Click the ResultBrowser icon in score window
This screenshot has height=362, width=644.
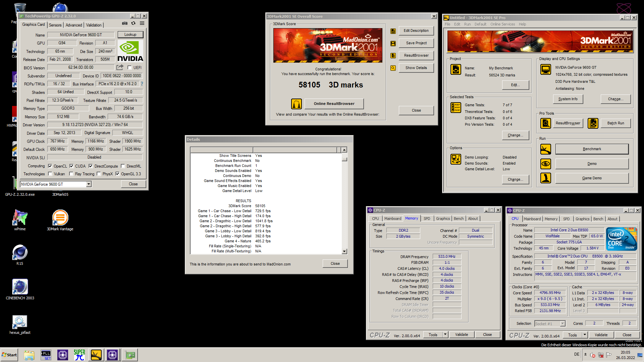pos(393,56)
